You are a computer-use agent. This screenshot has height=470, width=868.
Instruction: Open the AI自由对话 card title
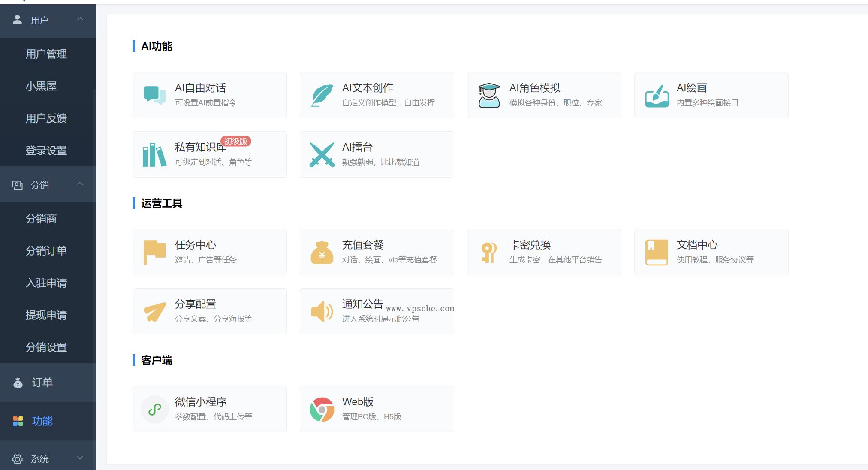coord(200,88)
